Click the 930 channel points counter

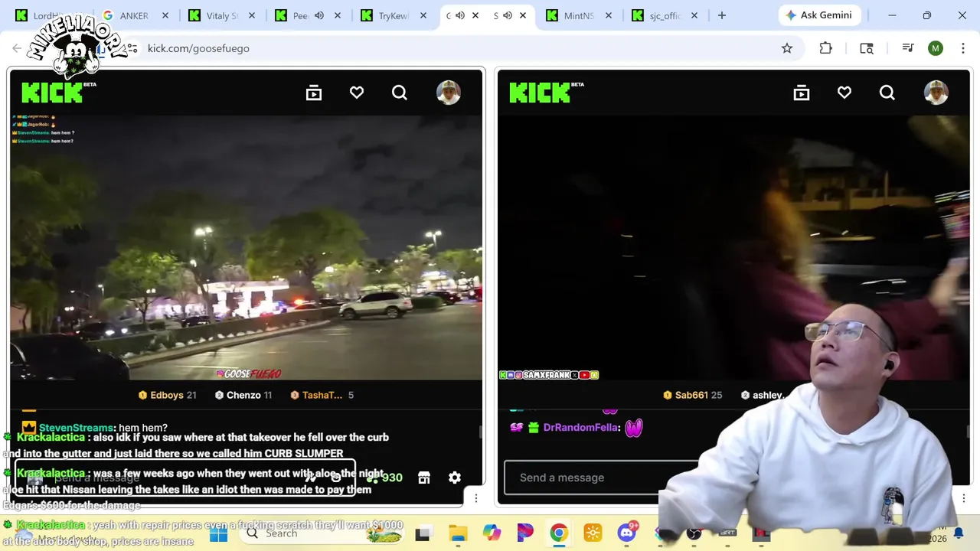[386, 478]
